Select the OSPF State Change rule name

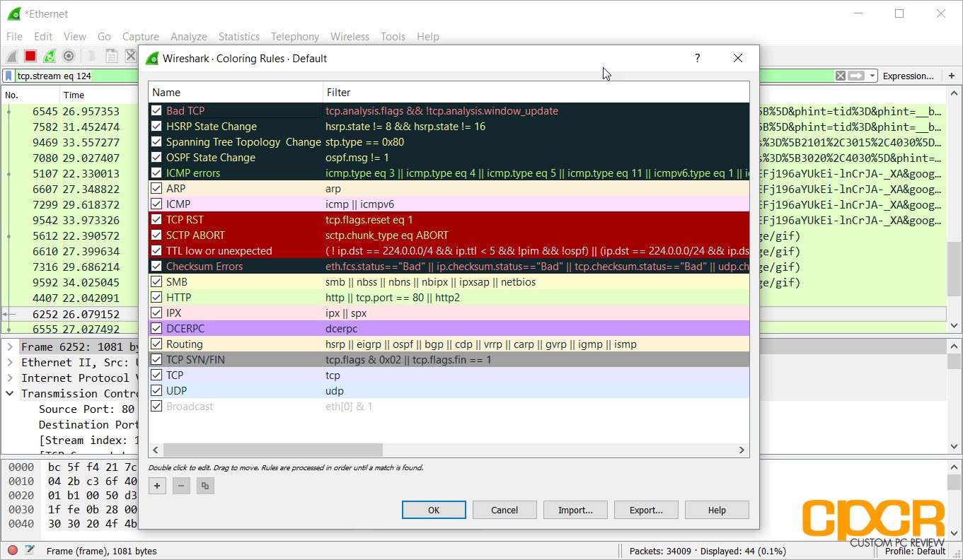coord(211,158)
